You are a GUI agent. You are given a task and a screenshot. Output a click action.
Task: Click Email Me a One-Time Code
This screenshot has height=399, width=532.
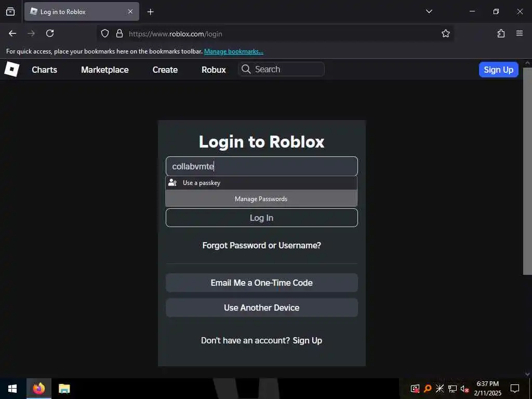tap(262, 283)
